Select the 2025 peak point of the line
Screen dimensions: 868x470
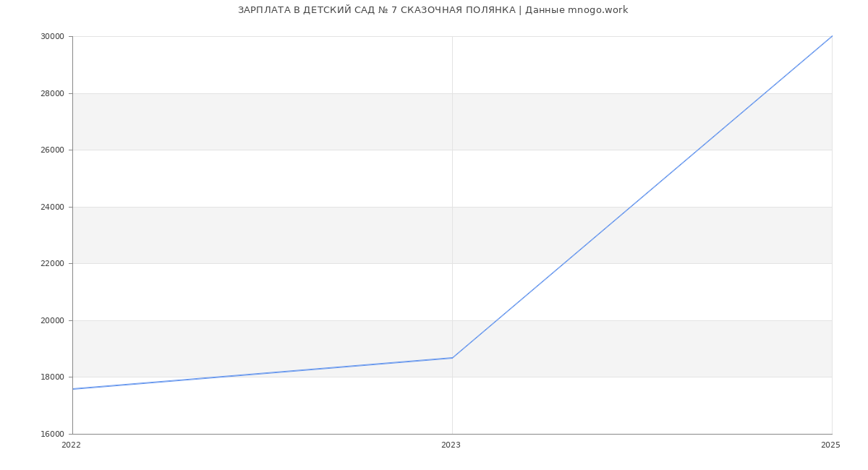pyautogui.click(x=832, y=36)
